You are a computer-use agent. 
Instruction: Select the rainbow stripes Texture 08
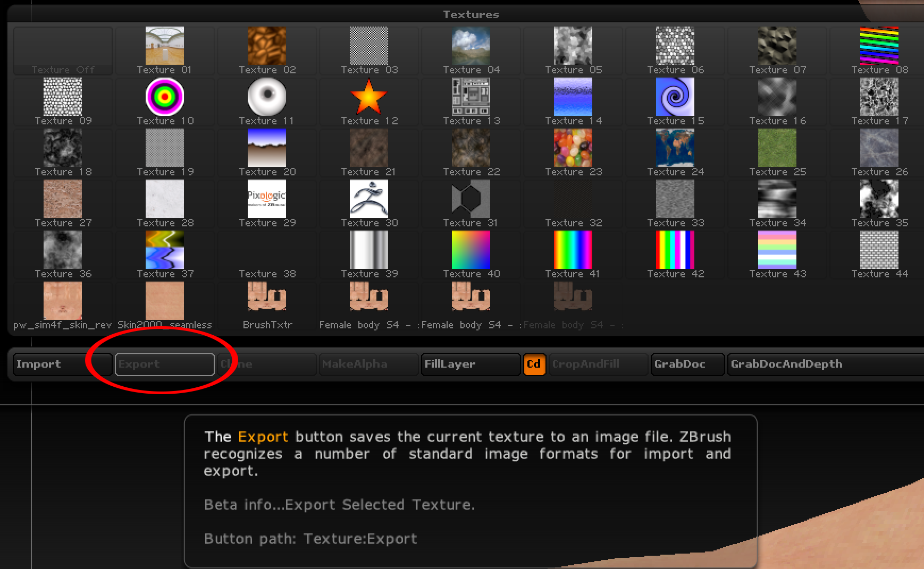pos(879,46)
